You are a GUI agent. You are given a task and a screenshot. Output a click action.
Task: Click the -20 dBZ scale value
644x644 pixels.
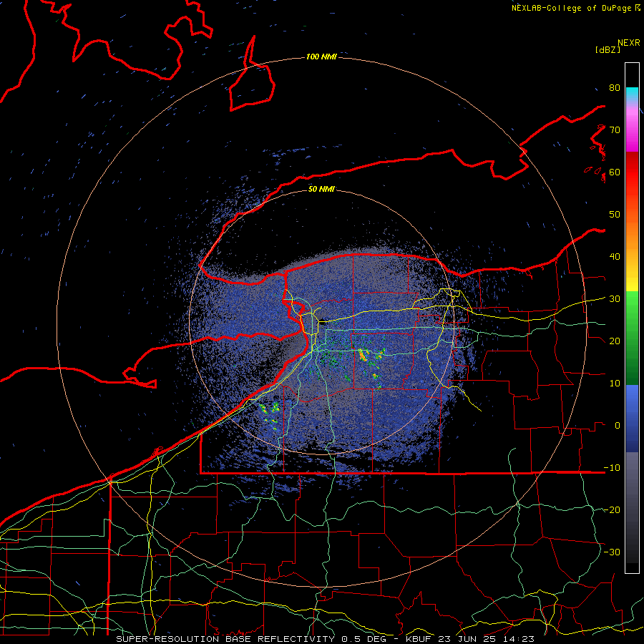pyautogui.click(x=612, y=510)
